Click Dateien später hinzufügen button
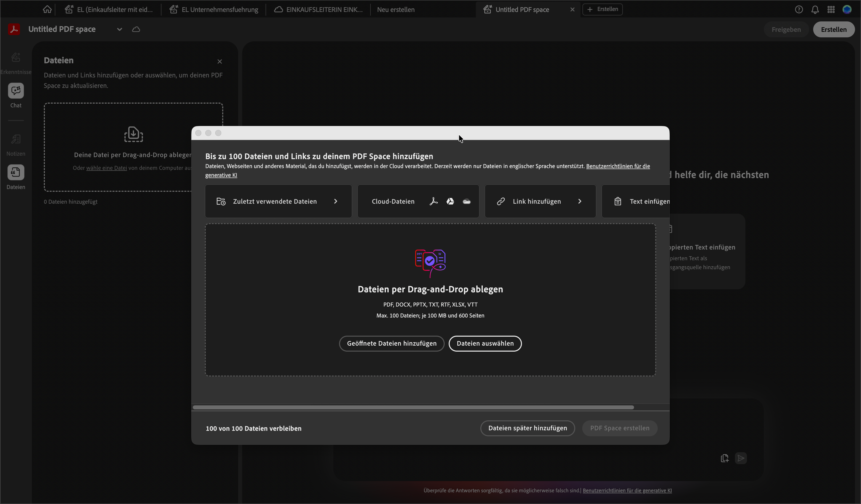Screen dimensions: 861x504 tap(527, 428)
